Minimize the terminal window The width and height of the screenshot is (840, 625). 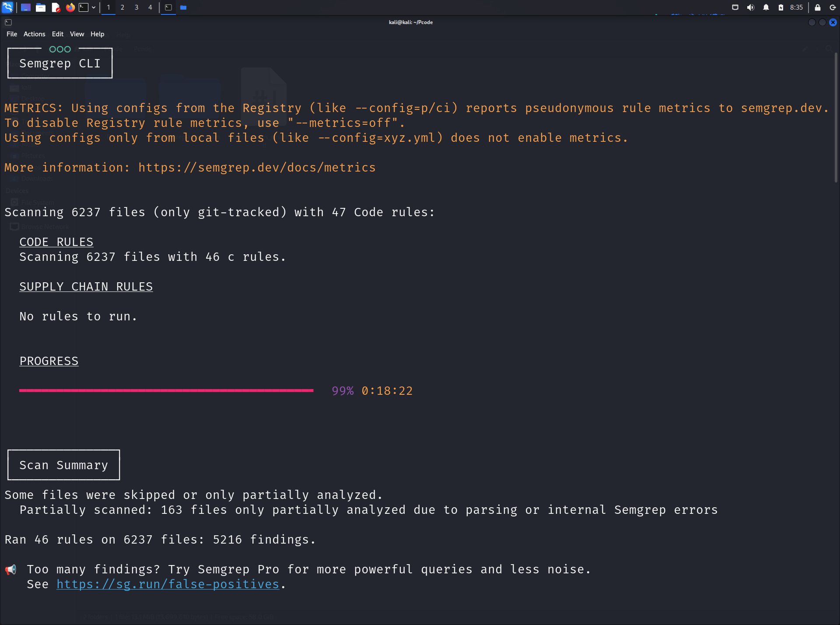click(812, 22)
